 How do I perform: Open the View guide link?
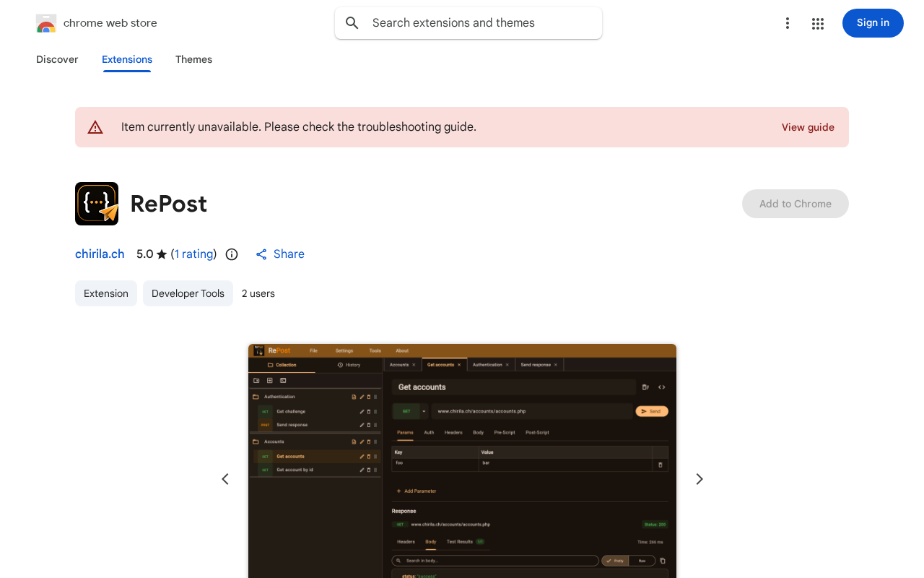(x=808, y=127)
